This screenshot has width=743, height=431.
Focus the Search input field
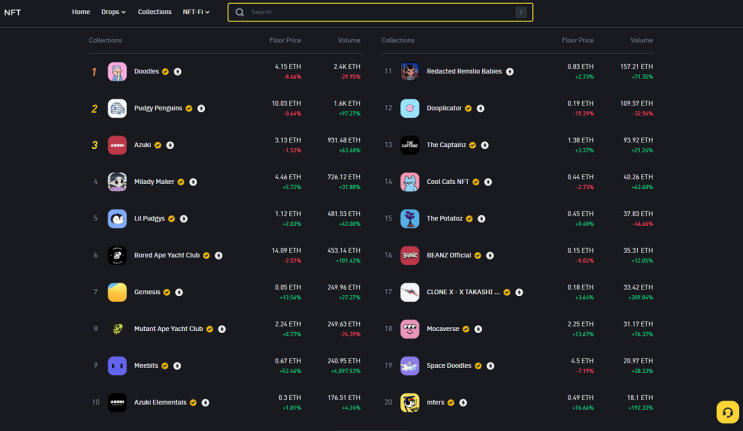coord(380,12)
